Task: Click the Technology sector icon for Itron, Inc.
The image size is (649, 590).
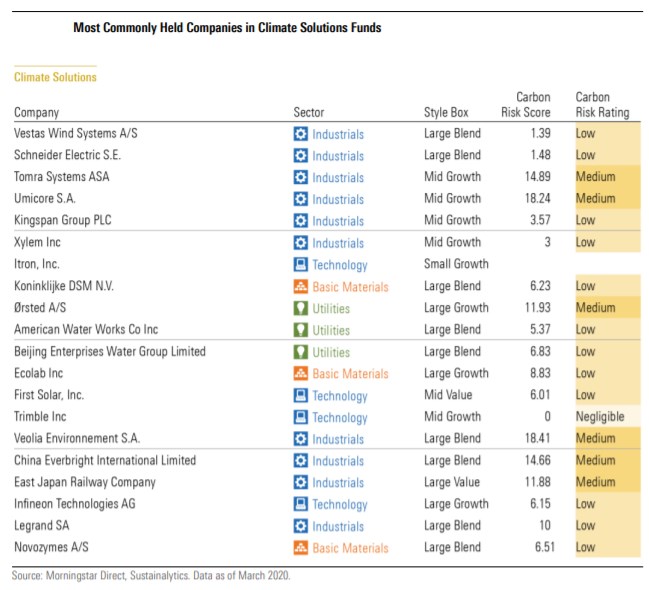Action: (300, 265)
